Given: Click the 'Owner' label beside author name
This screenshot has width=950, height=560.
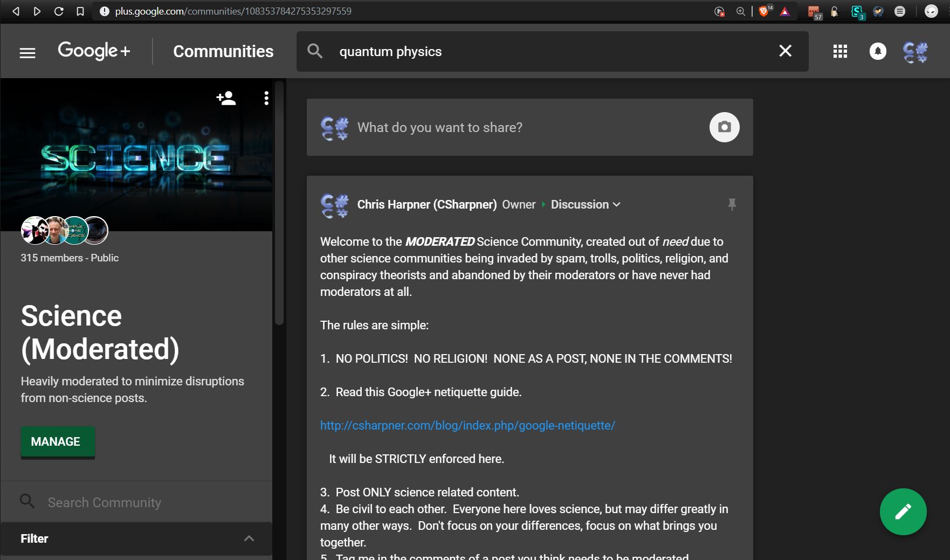Looking at the screenshot, I should click(x=519, y=204).
